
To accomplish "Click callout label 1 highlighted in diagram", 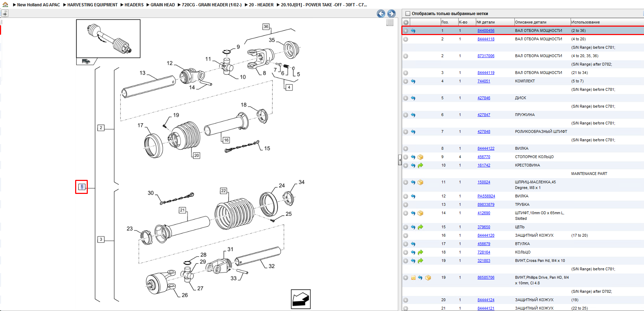I will (x=81, y=187).
